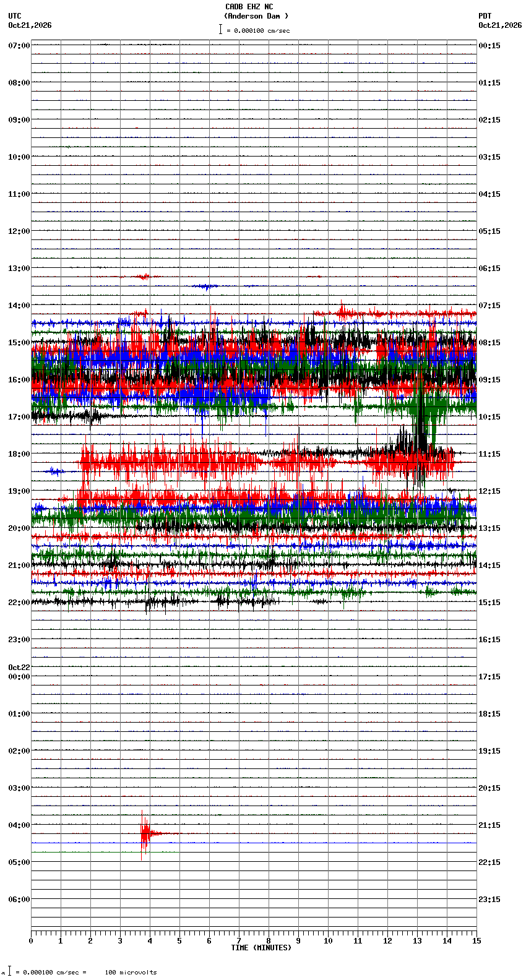Viewport: 526px width, 980px height.
Task: Click the 10:15 PDT row label
Action: pos(489,417)
